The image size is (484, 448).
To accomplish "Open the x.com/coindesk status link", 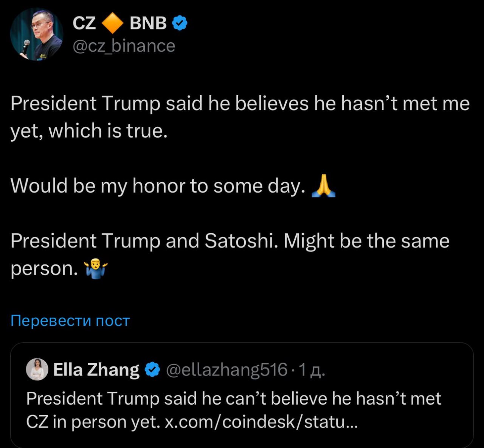I will pyautogui.click(x=261, y=422).
